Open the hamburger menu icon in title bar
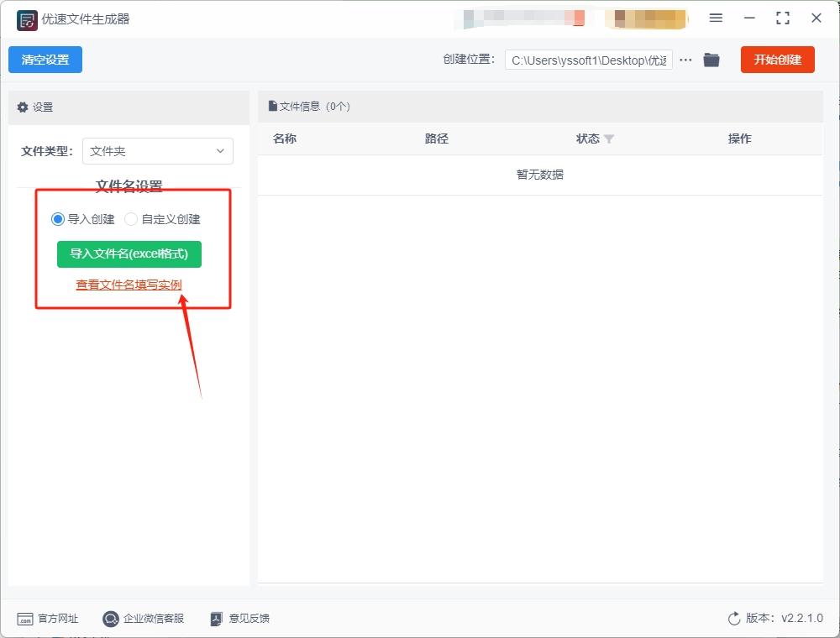This screenshot has height=638, width=840. click(716, 18)
